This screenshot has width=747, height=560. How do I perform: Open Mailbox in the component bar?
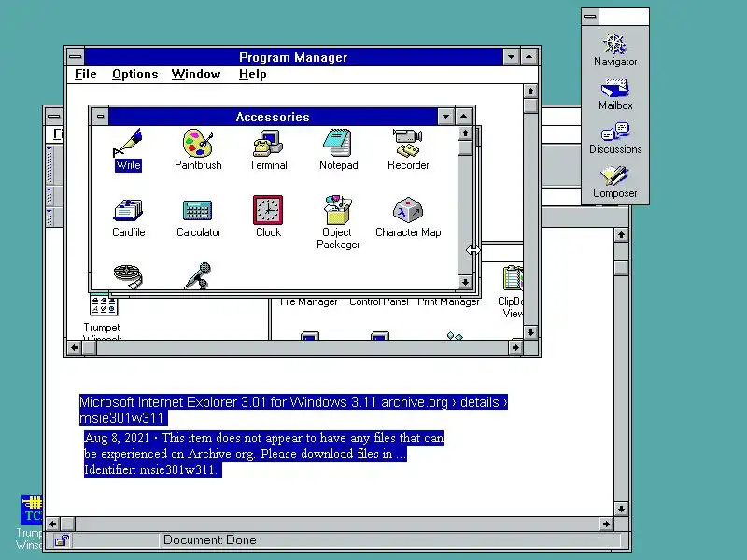(x=615, y=95)
